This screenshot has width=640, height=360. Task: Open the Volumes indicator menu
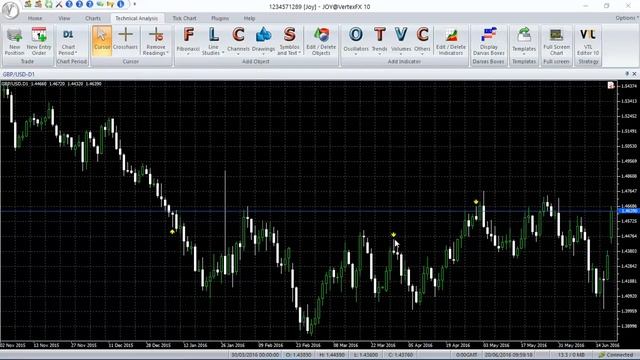tap(401, 40)
